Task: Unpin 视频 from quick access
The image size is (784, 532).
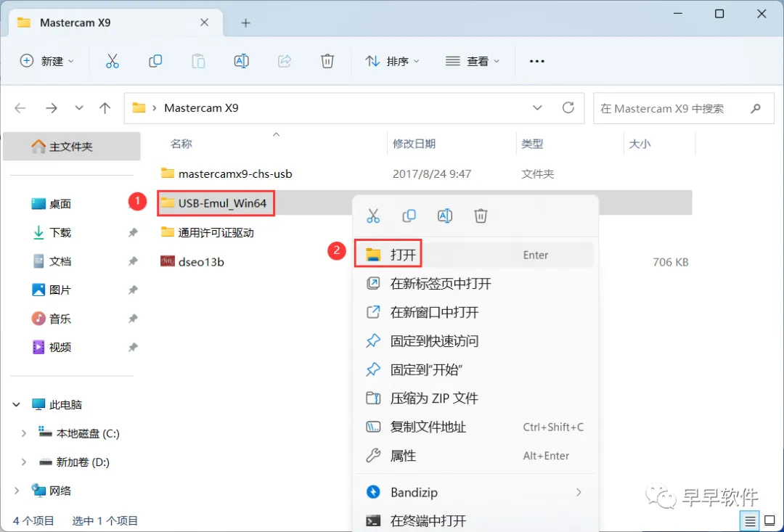Action: [133, 347]
